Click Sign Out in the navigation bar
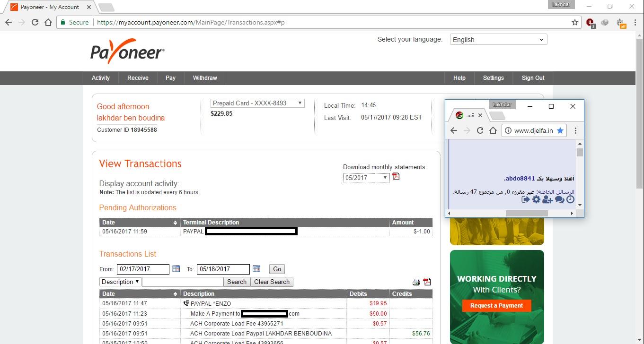Viewport: 644px width, 344px height. pos(533,78)
